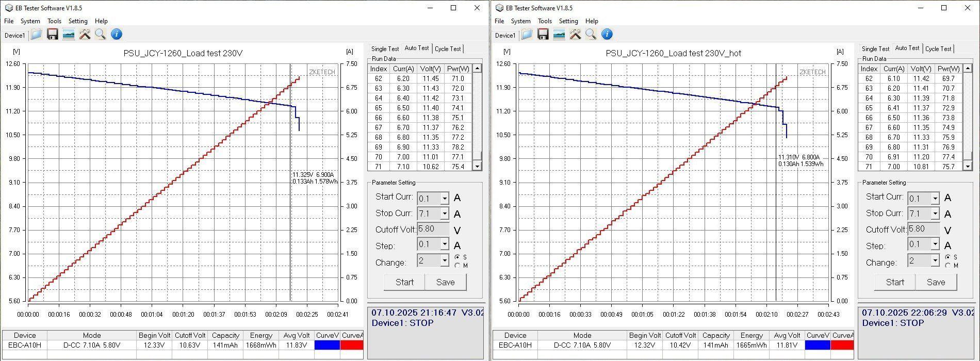Click the landscape picture icon in left window
Viewport: 980px width, 361px height.
point(68,35)
